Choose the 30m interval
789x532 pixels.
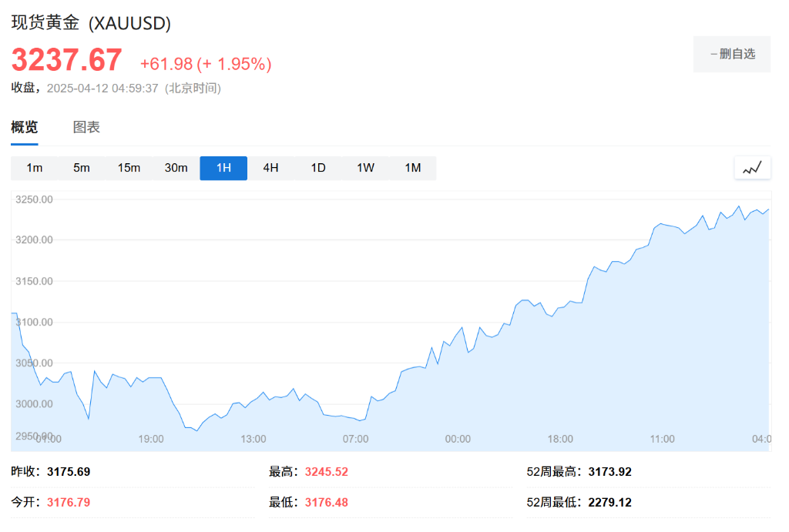coord(176,168)
